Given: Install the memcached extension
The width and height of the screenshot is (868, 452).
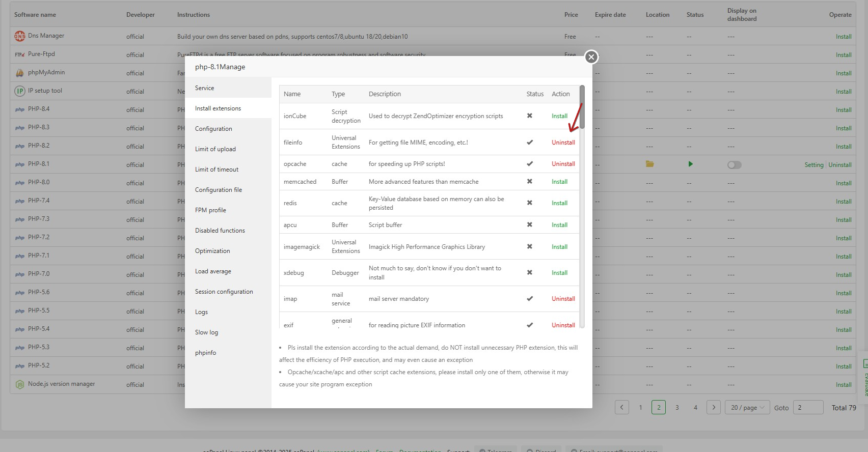Looking at the screenshot, I should [x=559, y=182].
